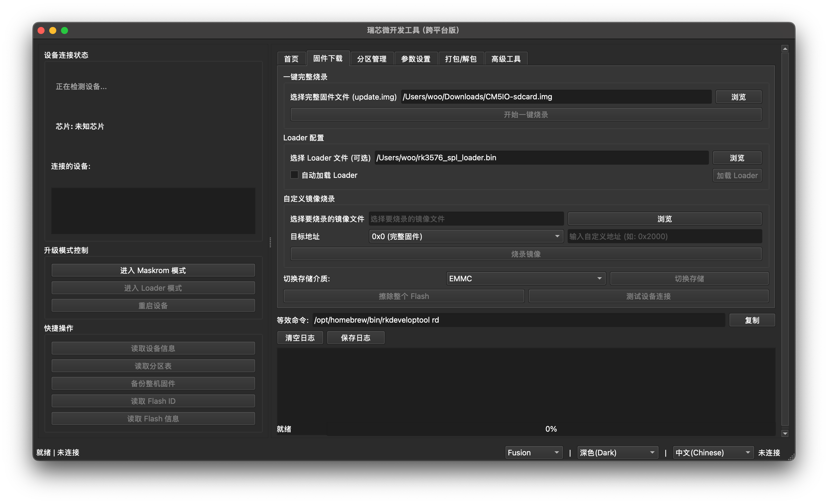Click 浏览 beside the Loader file path

[737, 158]
